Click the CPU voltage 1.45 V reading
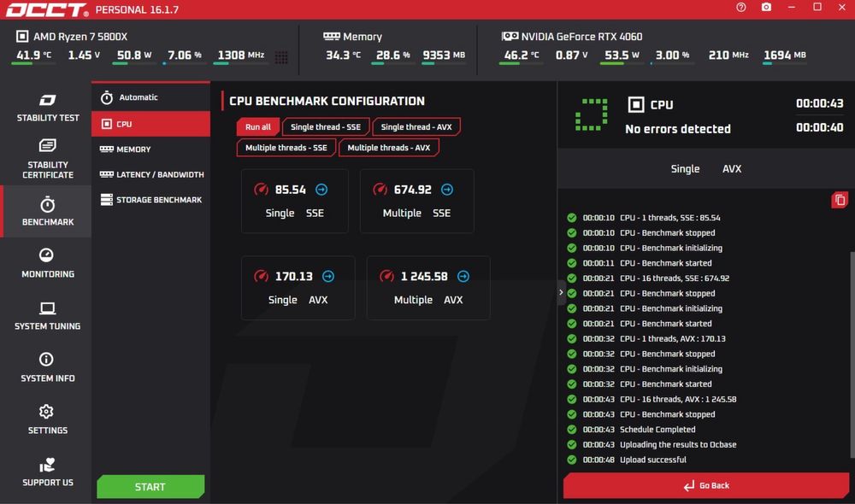The height and width of the screenshot is (504, 855). click(84, 55)
